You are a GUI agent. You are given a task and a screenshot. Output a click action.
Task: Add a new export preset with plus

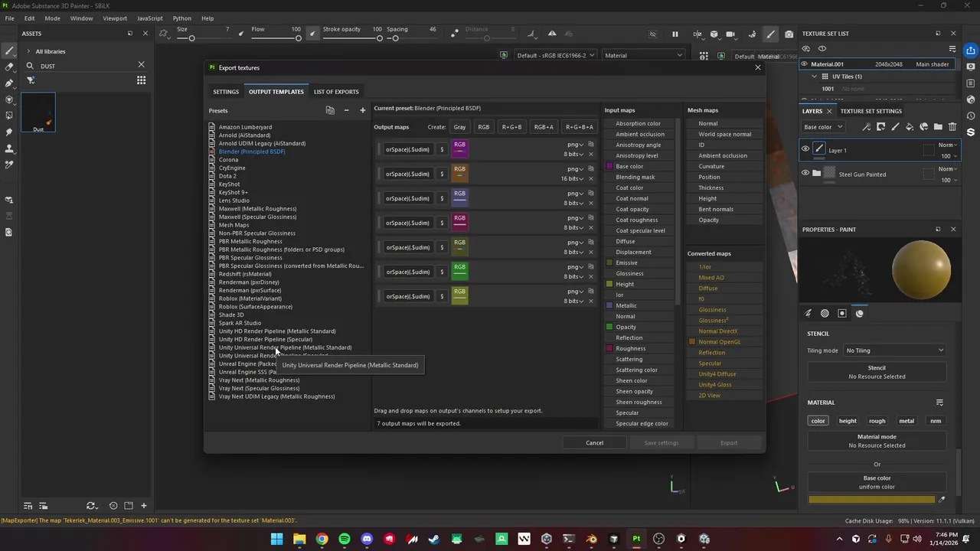(363, 110)
